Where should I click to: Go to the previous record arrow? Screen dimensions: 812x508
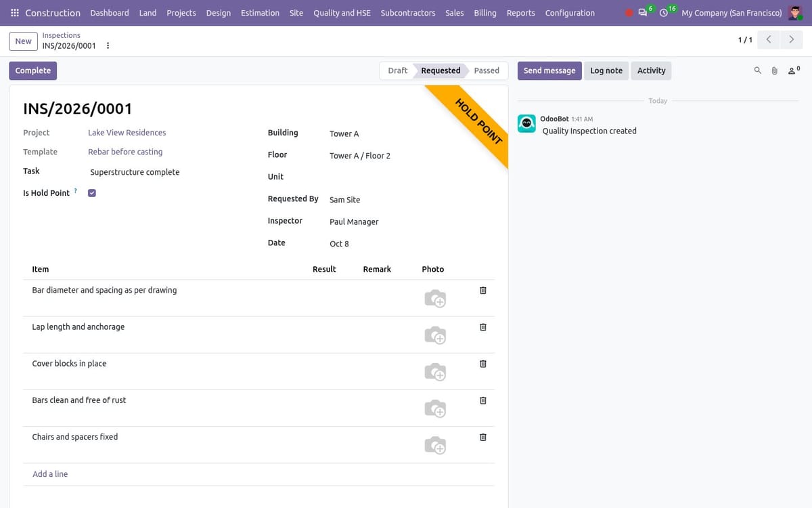pos(768,40)
